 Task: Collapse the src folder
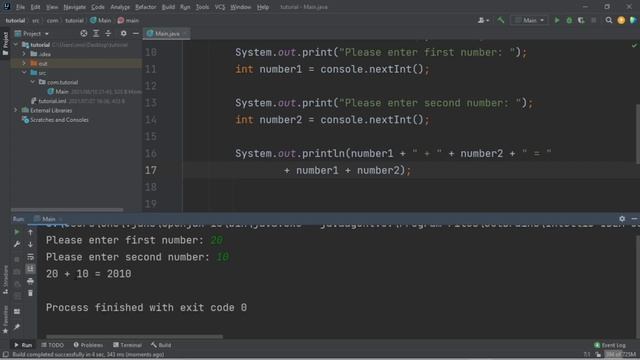[x=24, y=73]
